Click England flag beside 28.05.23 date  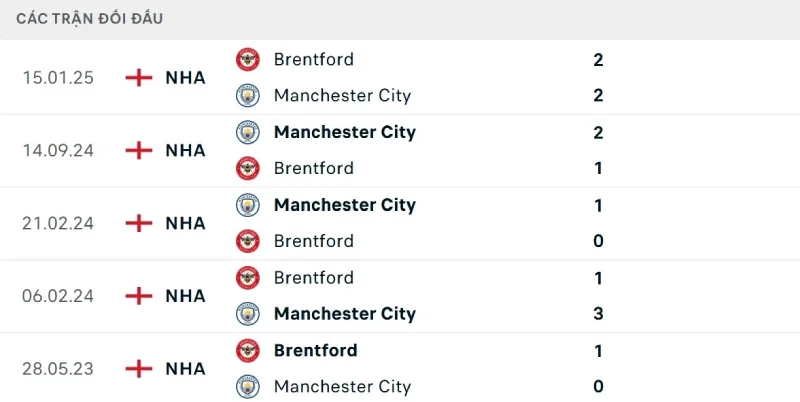click(139, 368)
